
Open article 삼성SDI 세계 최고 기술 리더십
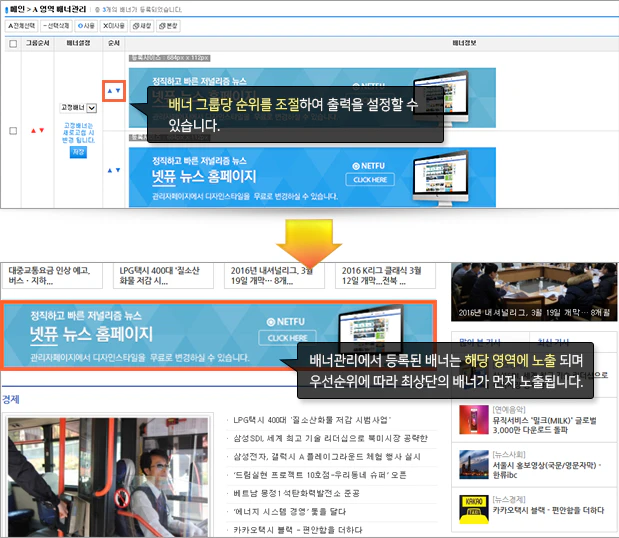click(x=330, y=438)
